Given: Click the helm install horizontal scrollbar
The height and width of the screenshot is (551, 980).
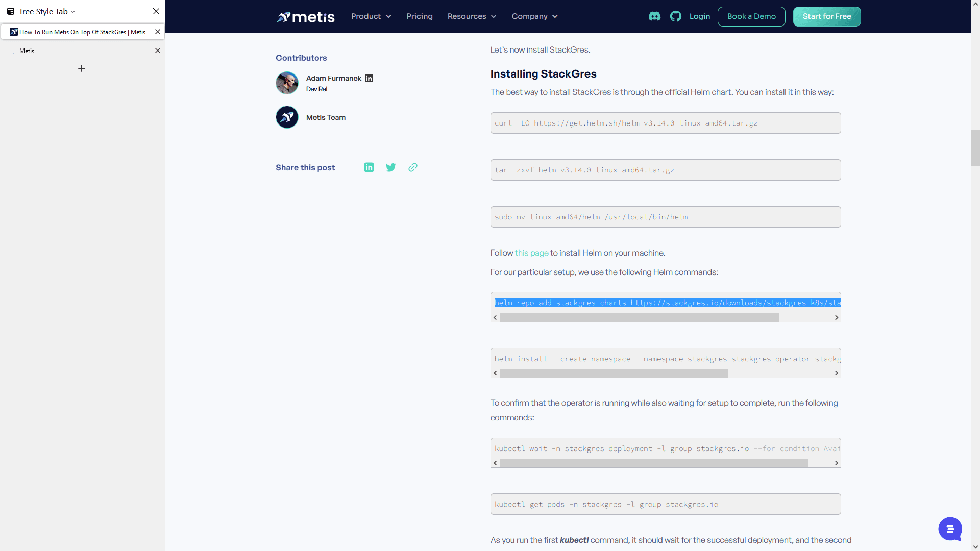Looking at the screenshot, I should 614,373.
